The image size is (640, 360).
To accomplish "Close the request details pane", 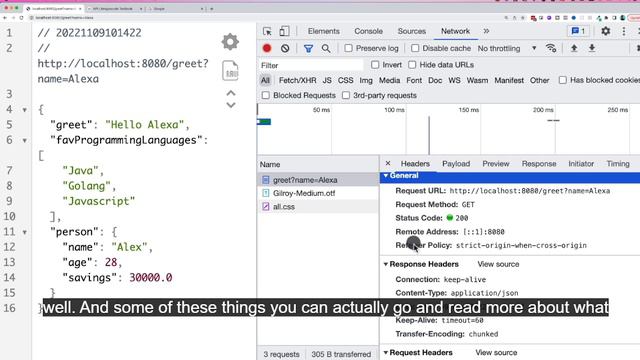I will click(x=388, y=163).
